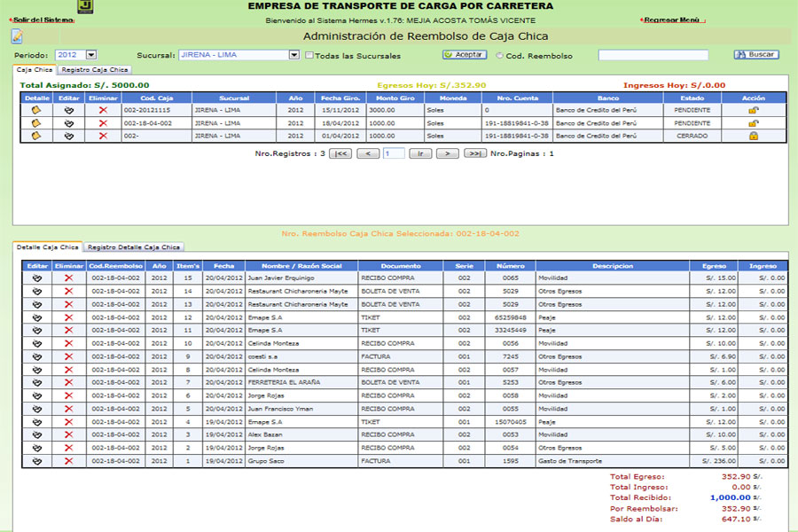Click the document icon beside page title
This screenshot has width=798, height=532.
[17, 36]
